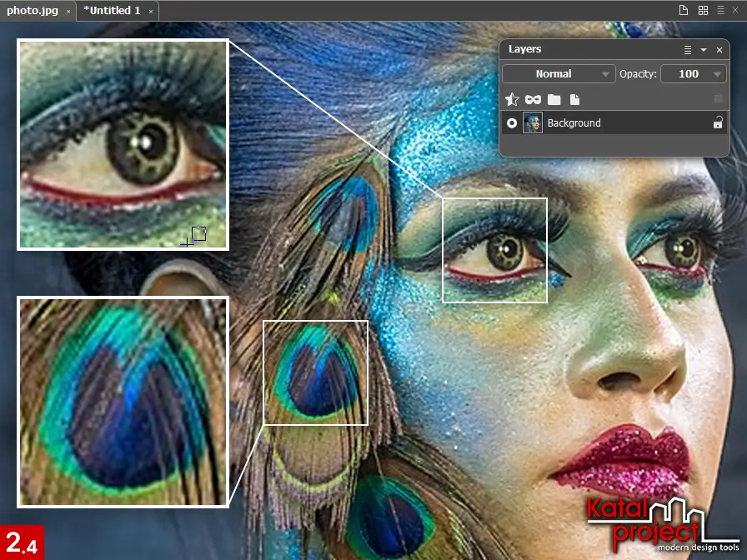Image resolution: width=747 pixels, height=560 pixels.
Task: Open the Layers panel options menu
Action: click(x=688, y=50)
